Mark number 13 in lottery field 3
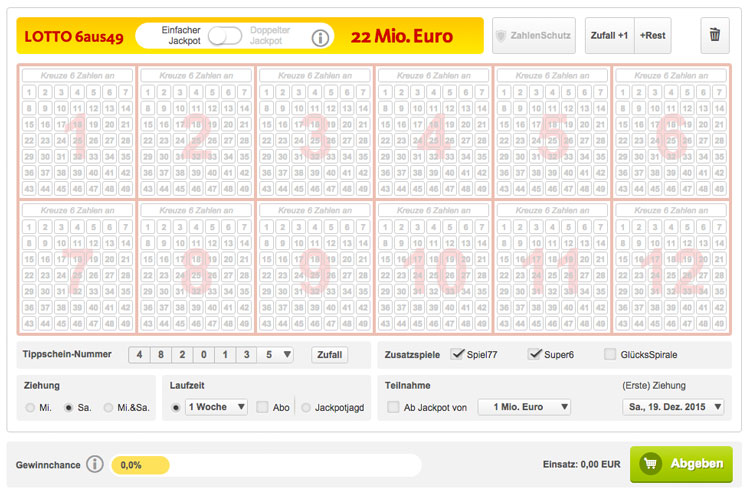The image size is (750, 494). pyautogui.click(x=347, y=109)
